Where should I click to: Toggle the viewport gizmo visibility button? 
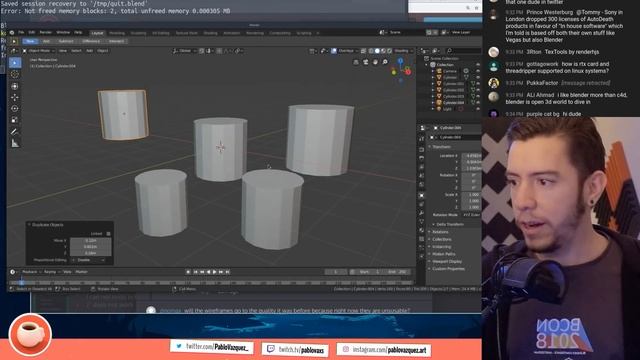pyautogui.click(x=324, y=51)
